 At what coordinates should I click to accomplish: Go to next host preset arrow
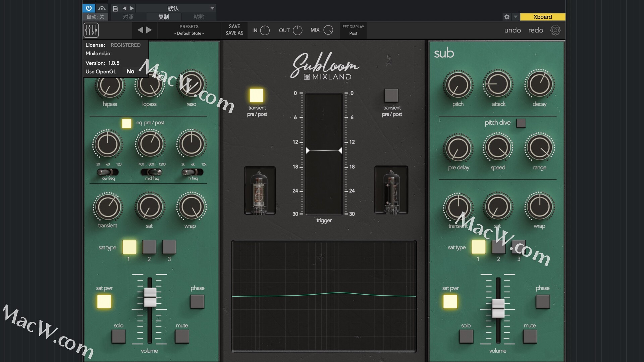[132, 8]
